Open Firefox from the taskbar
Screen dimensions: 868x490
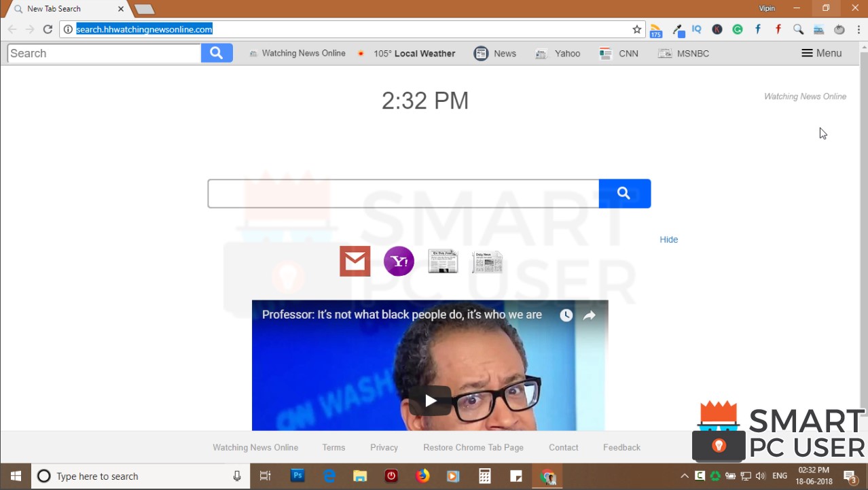(422, 476)
